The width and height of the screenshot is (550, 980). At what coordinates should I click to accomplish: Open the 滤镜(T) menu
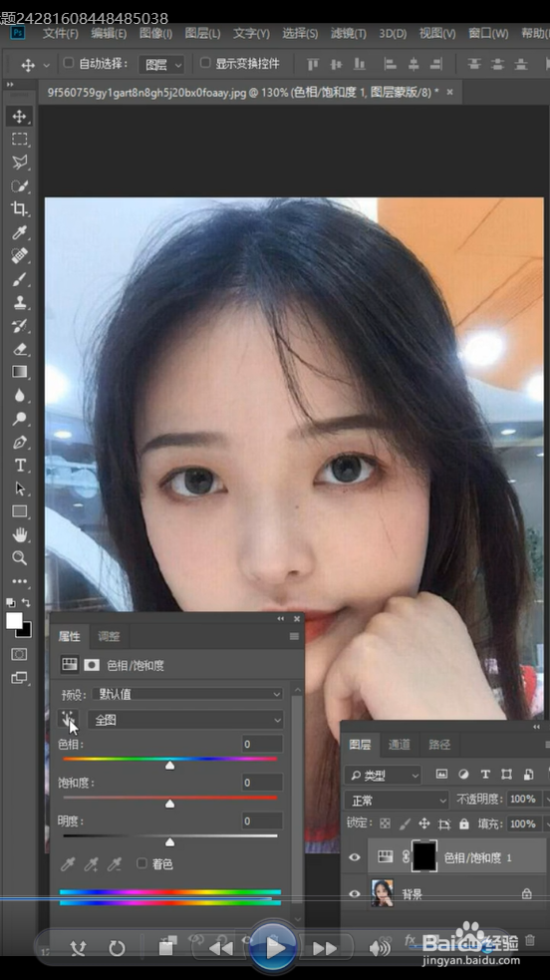[x=349, y=33]
